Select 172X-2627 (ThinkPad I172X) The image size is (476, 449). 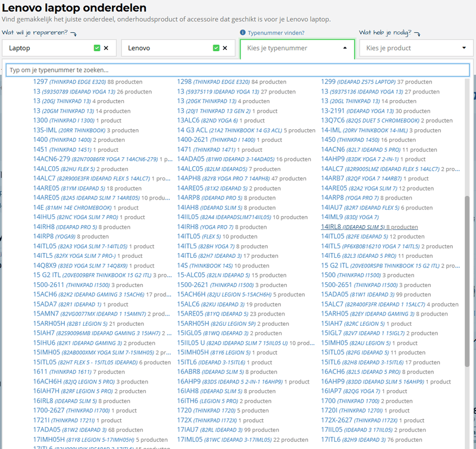[372, 420]
